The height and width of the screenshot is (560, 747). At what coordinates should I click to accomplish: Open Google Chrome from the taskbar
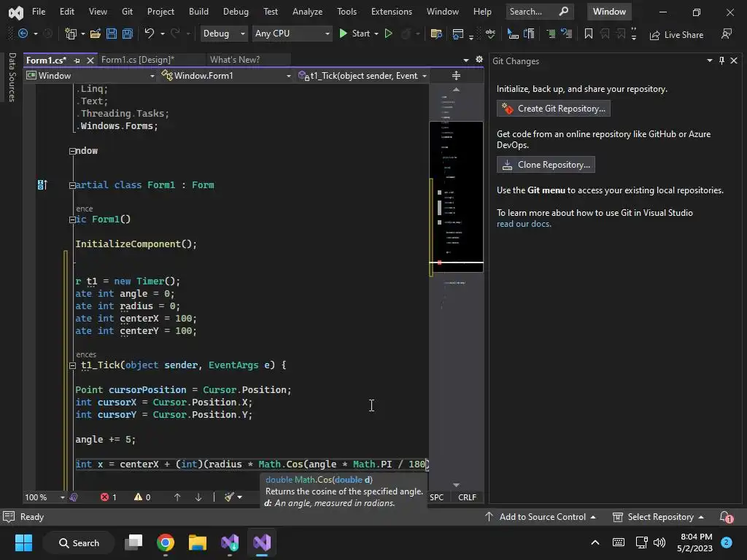pos(166,542)
